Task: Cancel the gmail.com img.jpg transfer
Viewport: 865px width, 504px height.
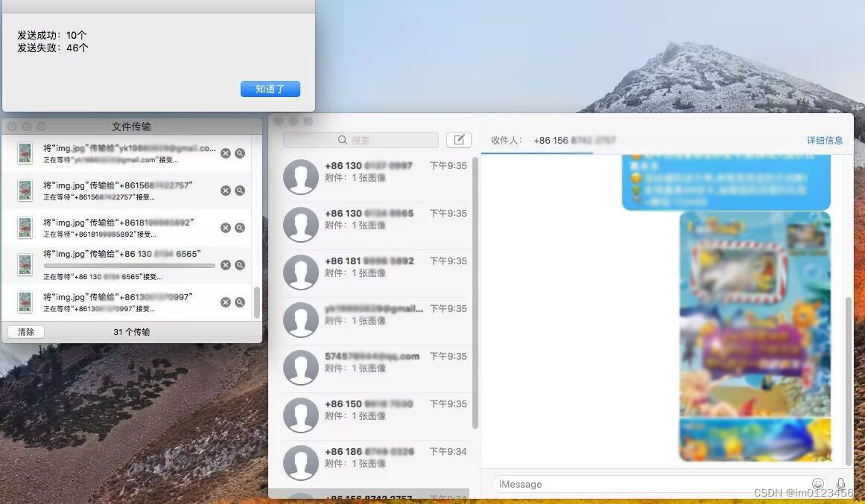Action: (226, 153)
